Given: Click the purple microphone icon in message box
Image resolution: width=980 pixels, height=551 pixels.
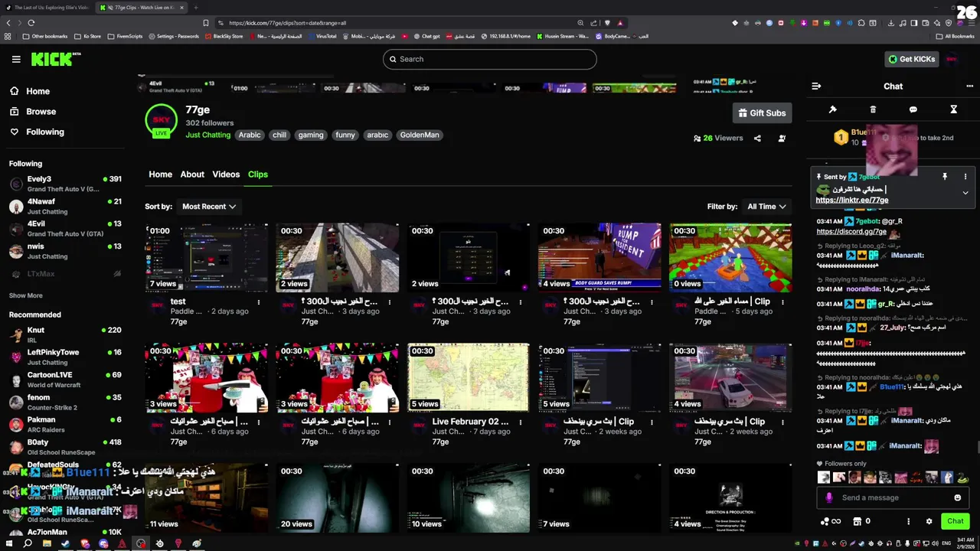Looking at the screenshot, I should pyautogui.click(x=829, y=497).
